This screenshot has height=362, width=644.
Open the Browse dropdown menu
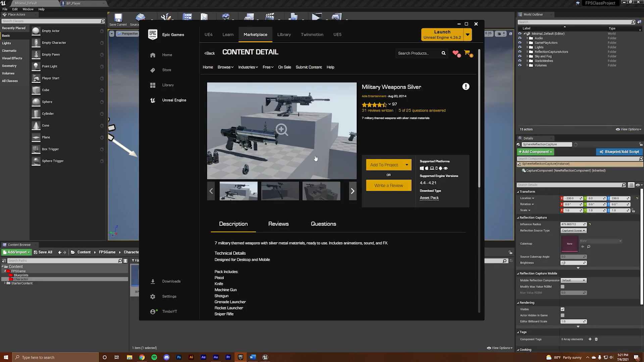point(225,67)
